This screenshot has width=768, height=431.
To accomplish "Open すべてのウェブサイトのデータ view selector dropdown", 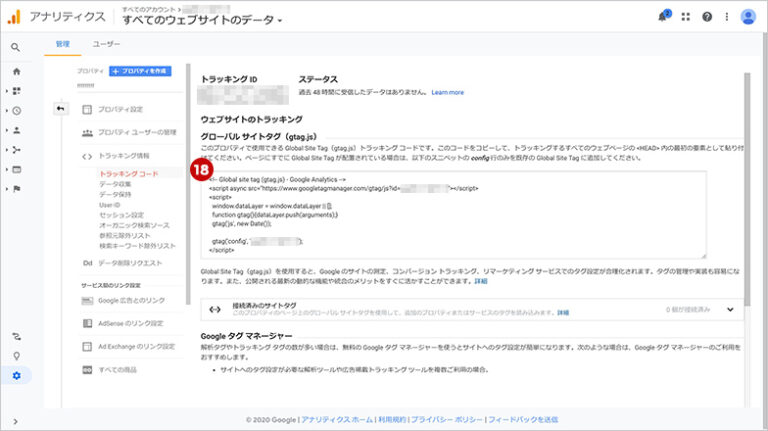I will 202,20.
